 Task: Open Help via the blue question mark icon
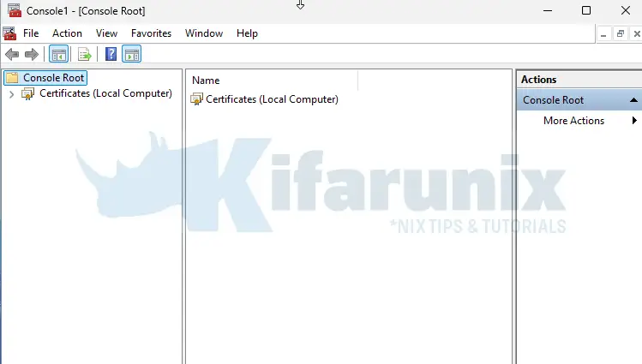tap(111, 54)
